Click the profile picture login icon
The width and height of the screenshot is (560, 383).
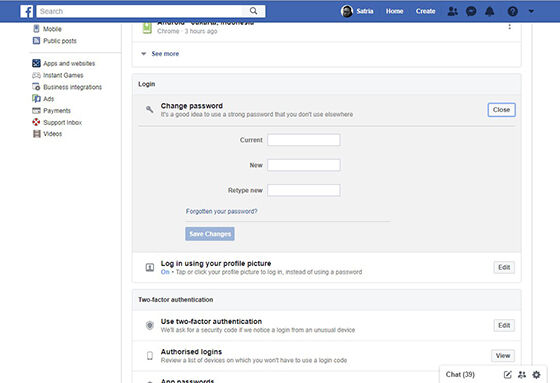pos(150,267)
